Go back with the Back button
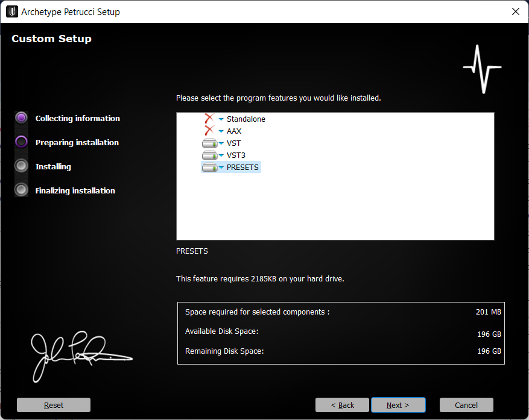The height and width of the screenshot is (420, 529). pyautogui.click(x=342, y=405)
